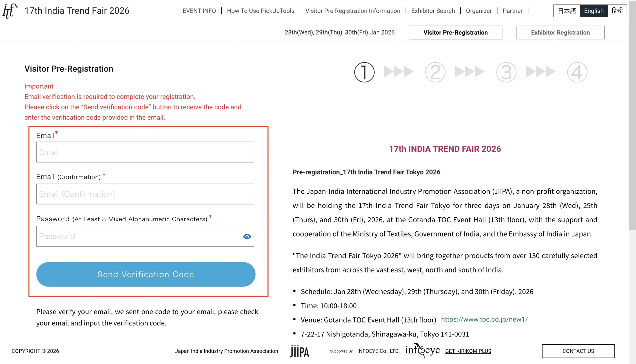Open the toc.co.jp venue link
Screen dimensions: 636x364
(x=484, y=319)
